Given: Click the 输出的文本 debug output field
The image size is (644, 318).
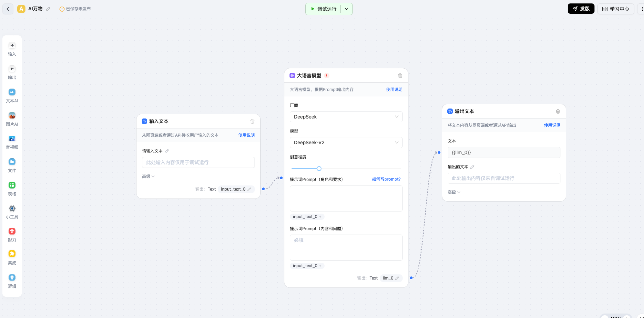Looking at the screenshot, I should pyautogui.click(x=504, y=178).
